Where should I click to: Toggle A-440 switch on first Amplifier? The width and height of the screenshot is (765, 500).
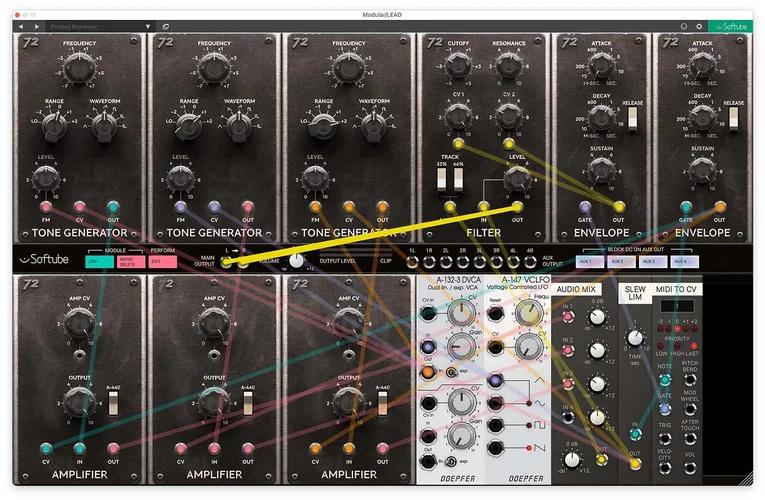click(113, 403)
